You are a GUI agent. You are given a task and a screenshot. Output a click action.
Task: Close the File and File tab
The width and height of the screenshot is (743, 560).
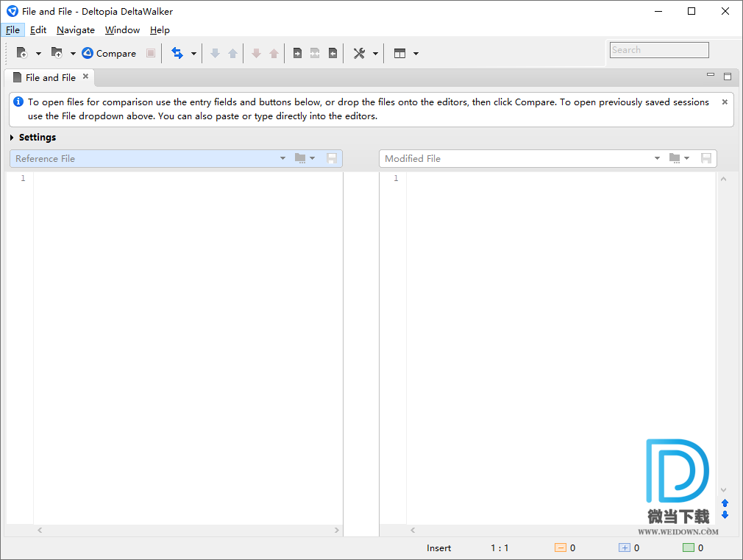click(86, 77)
